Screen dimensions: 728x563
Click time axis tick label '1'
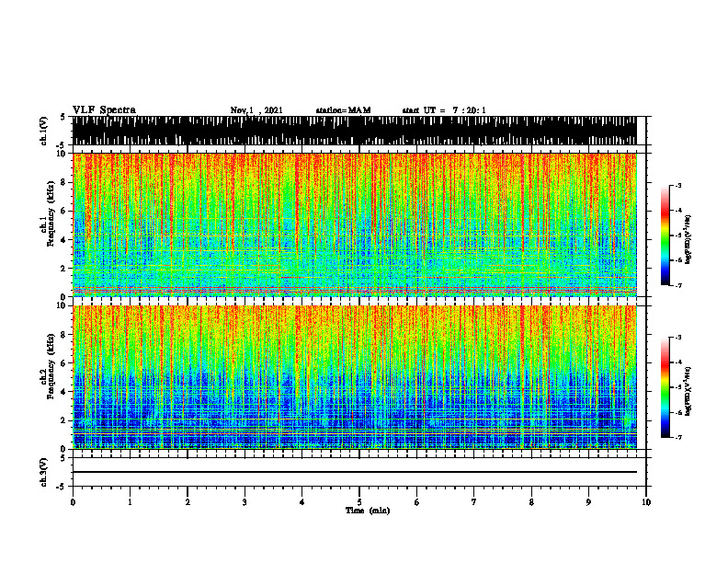(130, 502)
